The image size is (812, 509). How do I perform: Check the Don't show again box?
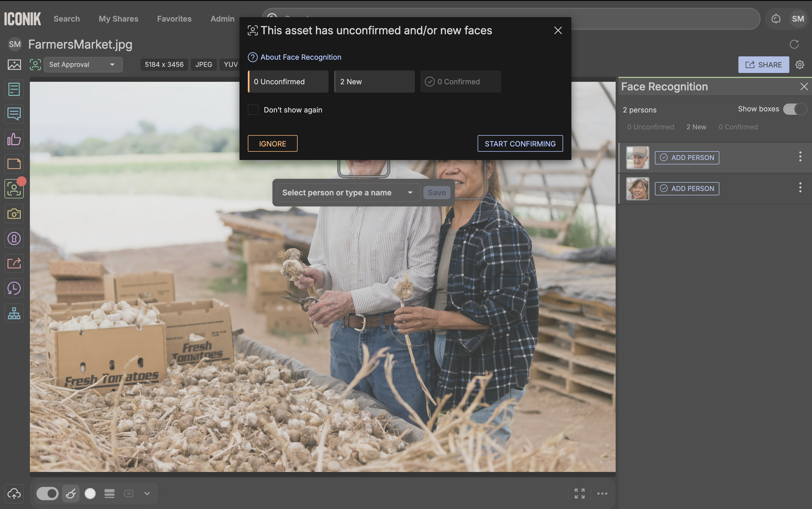tap(253, 110)
